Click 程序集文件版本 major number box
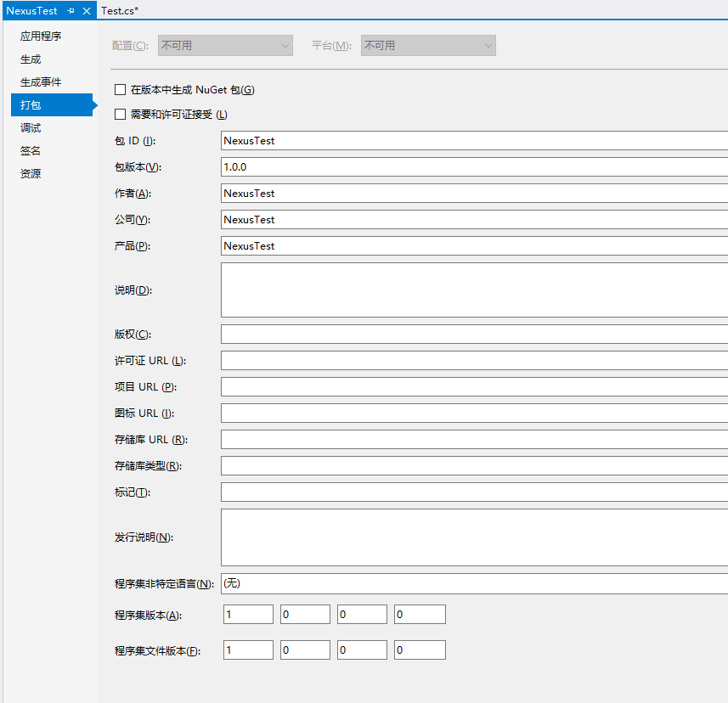728x703 pixels. point(248,650)
